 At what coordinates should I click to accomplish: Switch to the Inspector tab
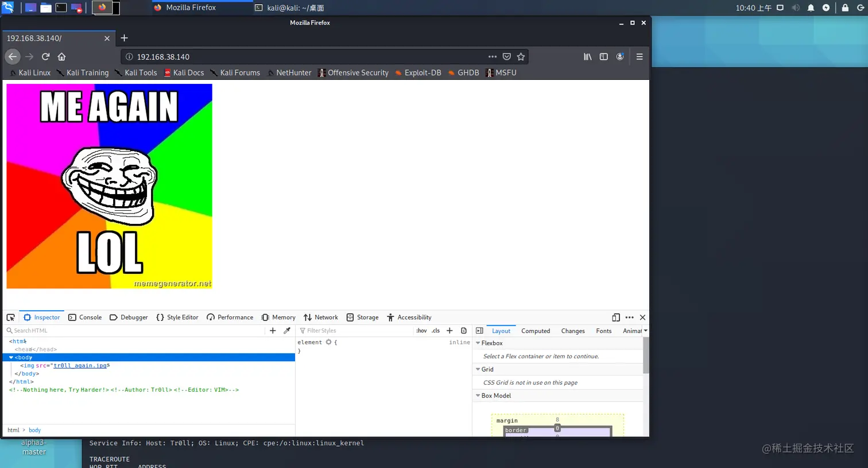coord(42,317)
